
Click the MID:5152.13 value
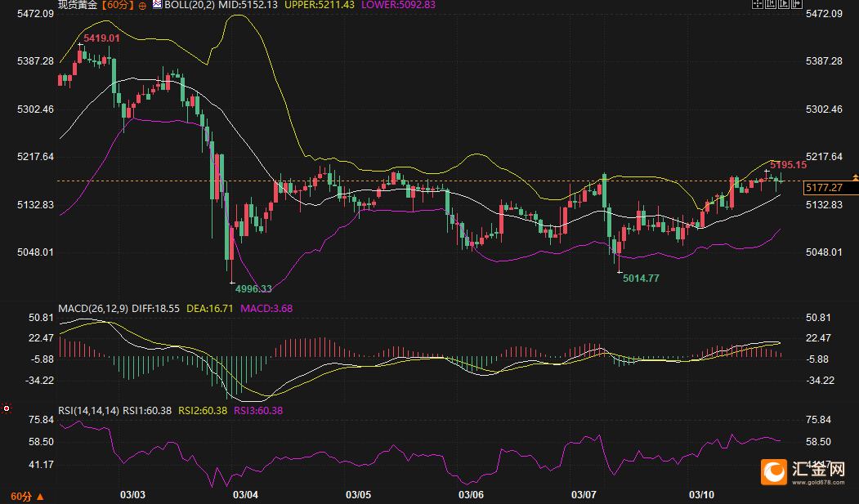coord(248,5)
